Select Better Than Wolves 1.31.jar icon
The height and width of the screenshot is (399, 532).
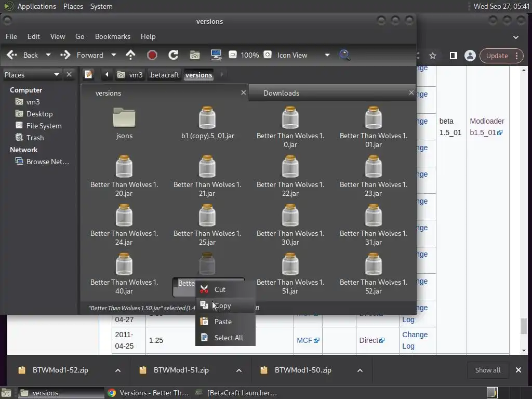pyautogui.click(x=374, y=216)
